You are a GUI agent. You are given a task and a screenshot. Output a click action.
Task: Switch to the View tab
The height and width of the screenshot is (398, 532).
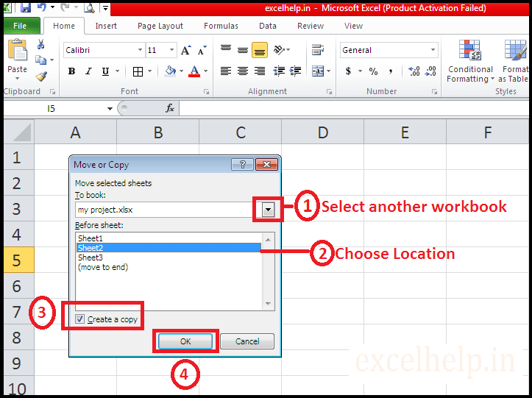click(x=353, y=26)
